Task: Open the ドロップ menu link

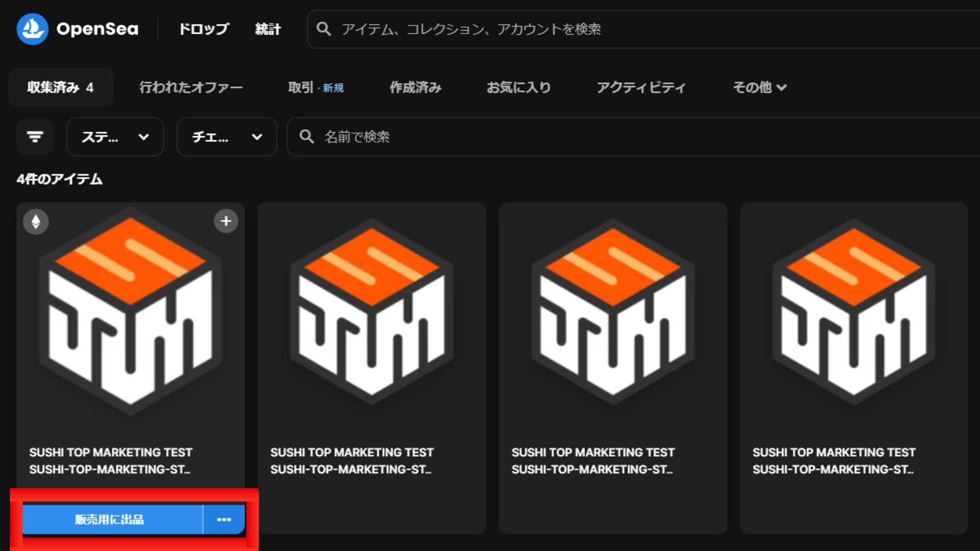Action: coord(204,29)
